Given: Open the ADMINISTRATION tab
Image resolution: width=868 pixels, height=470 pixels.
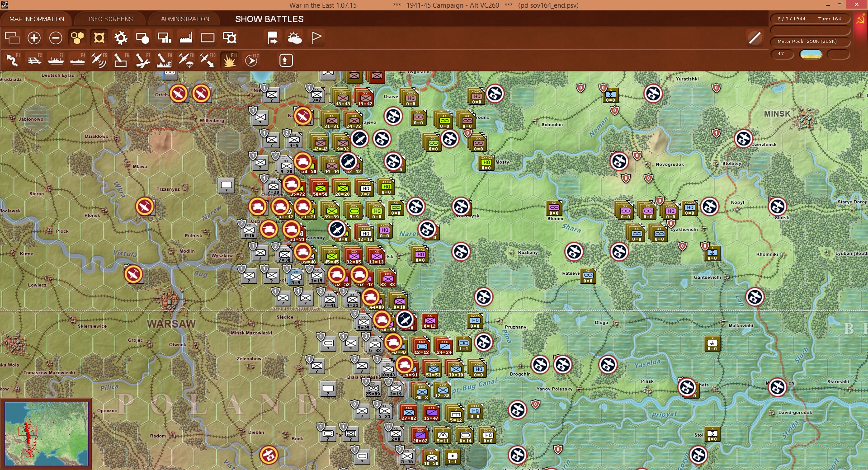Looking at the screenshot, I should tap(185, 19).
